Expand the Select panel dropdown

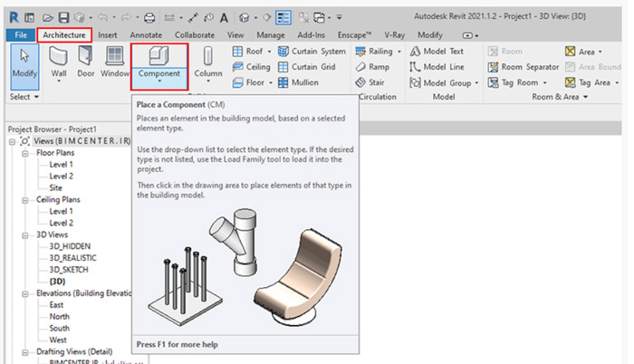(x=36, y=97)
